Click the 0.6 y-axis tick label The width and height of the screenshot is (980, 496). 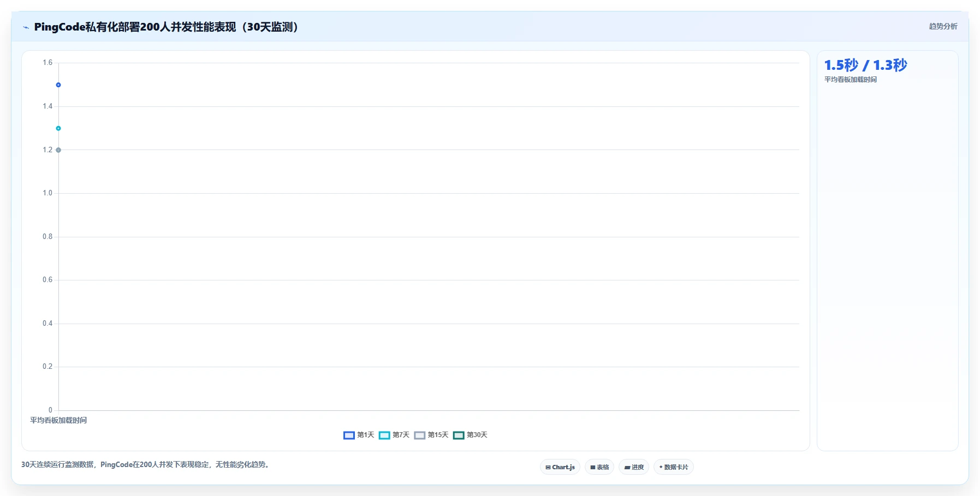coord(47,280)
